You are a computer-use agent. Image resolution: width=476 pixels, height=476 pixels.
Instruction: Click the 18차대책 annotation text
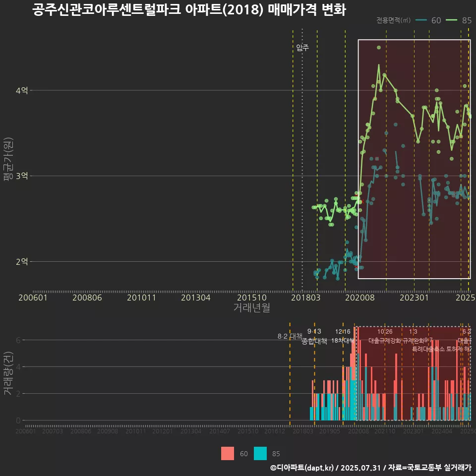pos(343,340)
